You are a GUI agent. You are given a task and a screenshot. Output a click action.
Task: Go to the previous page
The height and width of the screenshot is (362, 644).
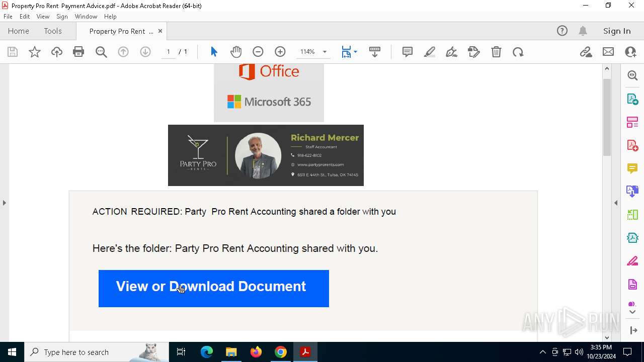click(123, 52)
